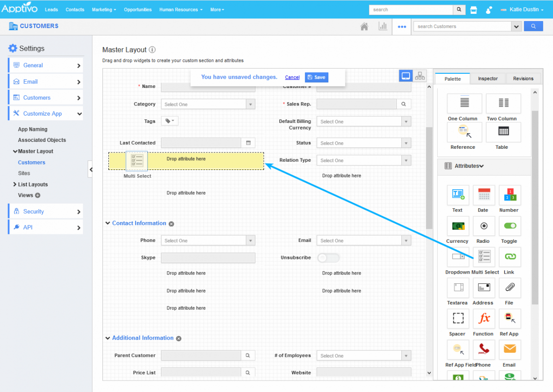Viewport: 553px width, 392px height.
Task: Switch to the Inspector tab
Action: point(488,79)
